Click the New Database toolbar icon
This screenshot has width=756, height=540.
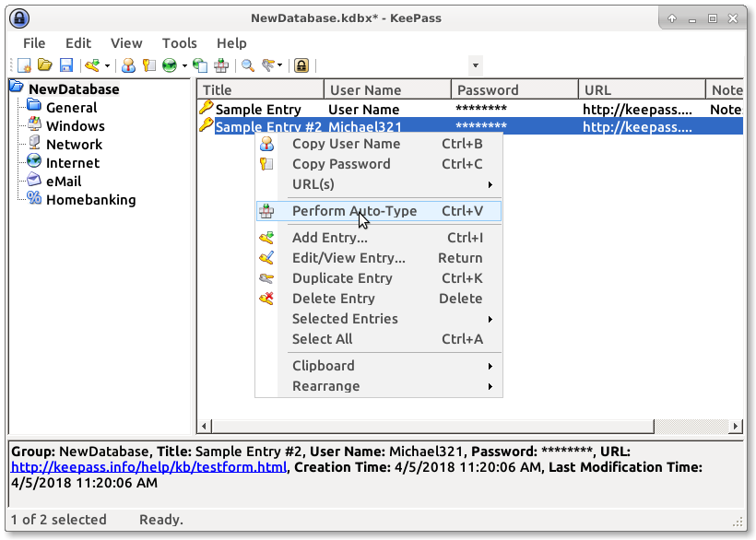coord(24,65)
